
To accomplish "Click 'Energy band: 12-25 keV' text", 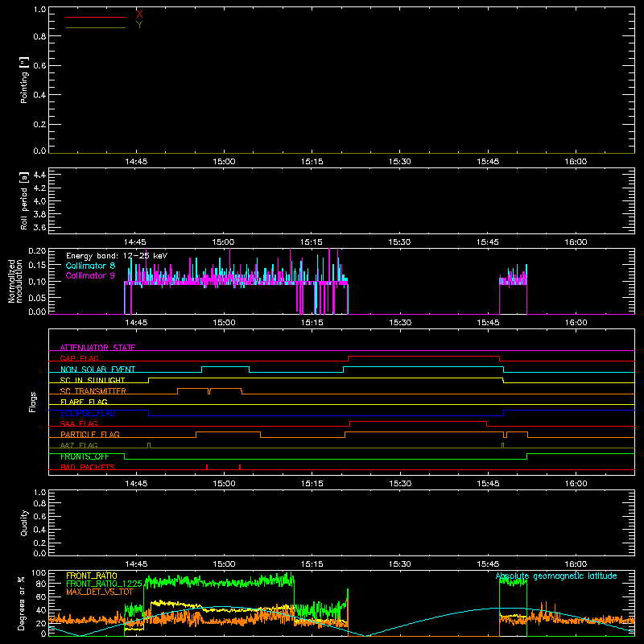I will 117,256.
